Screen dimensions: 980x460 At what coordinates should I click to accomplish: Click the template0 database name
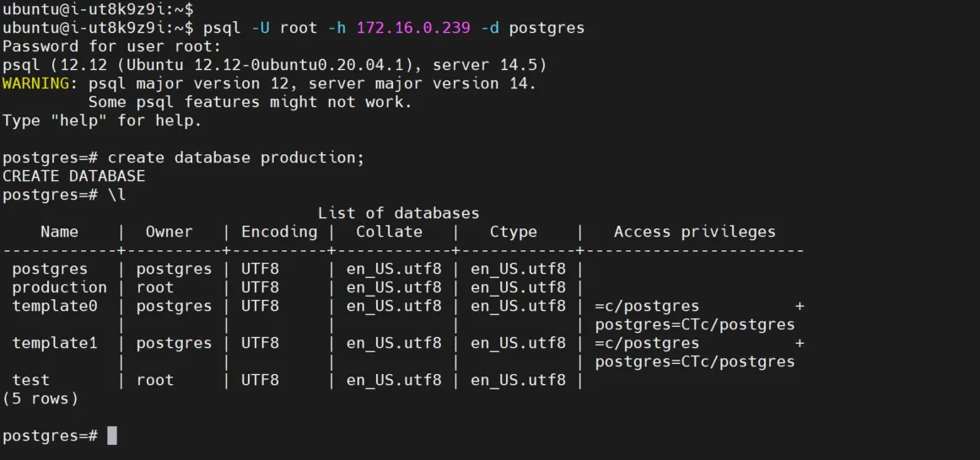coord(55,306)
